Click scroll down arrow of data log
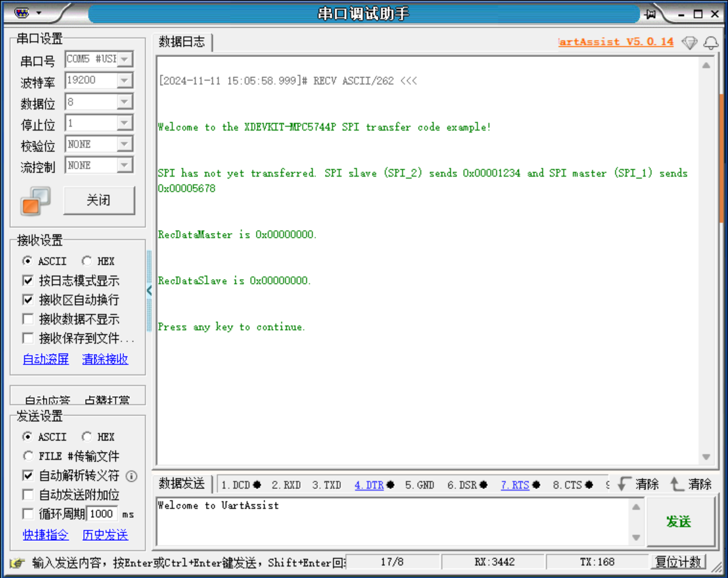 706,457
